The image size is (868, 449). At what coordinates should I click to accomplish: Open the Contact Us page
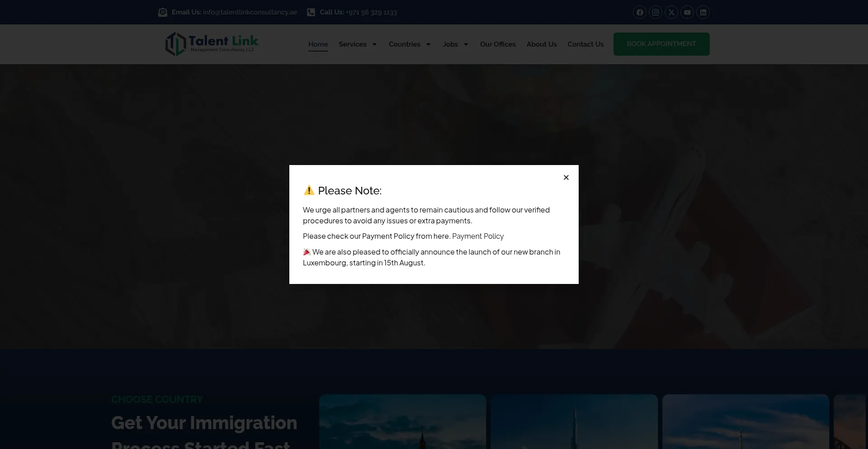tap(585, 44)
